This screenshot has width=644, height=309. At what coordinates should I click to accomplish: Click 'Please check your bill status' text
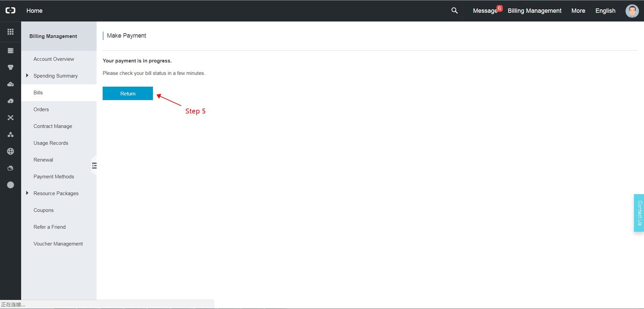pos(154,73)
